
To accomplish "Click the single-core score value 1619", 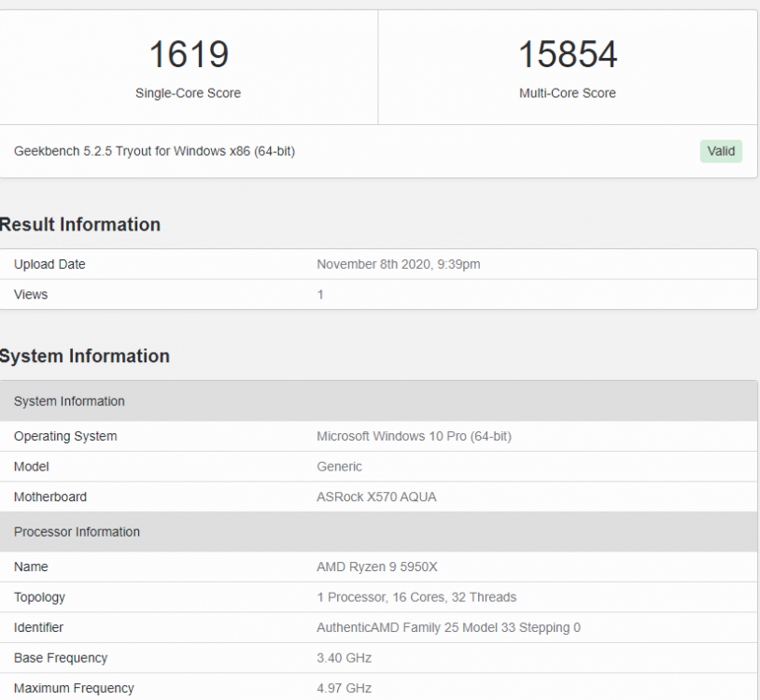I will (x=189, y=54).
